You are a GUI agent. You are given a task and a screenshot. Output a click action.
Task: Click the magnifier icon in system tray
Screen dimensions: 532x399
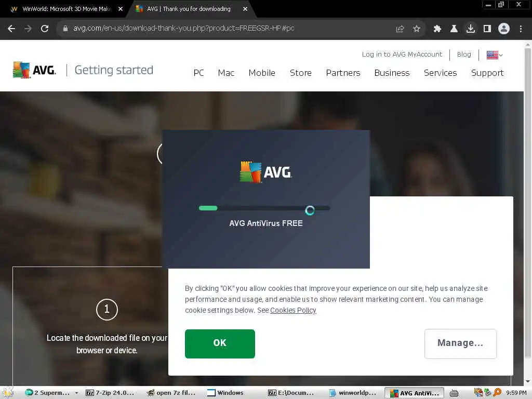click(x=497, y=392)
